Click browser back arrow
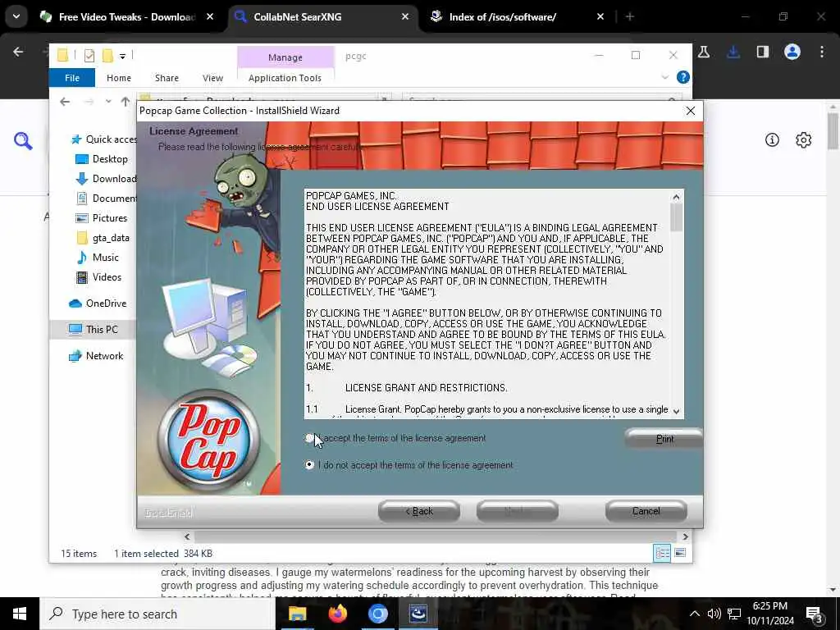The height and width of the screenshot is (630, 840). (18, 52)
